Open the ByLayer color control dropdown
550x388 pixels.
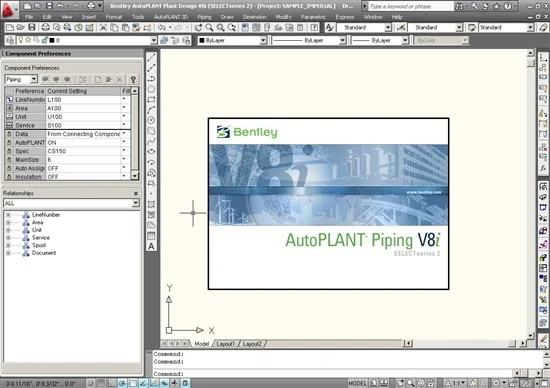tap(263, 40)
